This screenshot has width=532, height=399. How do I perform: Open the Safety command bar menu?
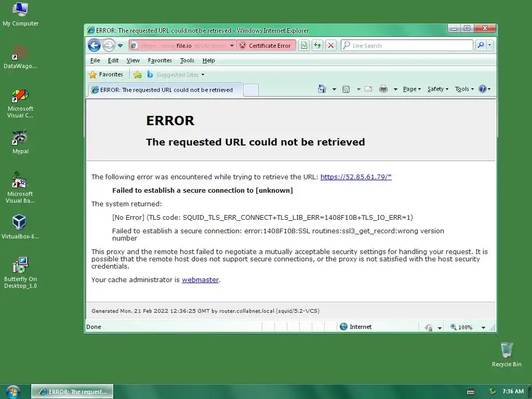click(x=437, y=89)
